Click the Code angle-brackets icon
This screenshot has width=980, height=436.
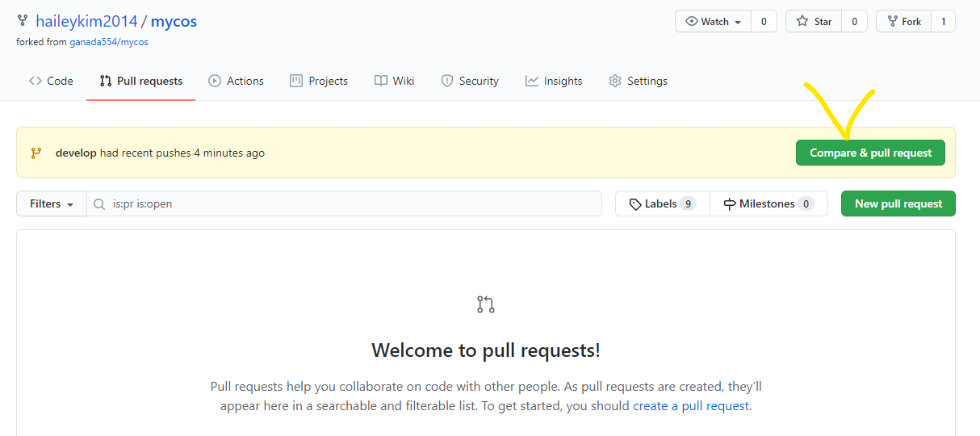tap(36, 81)
